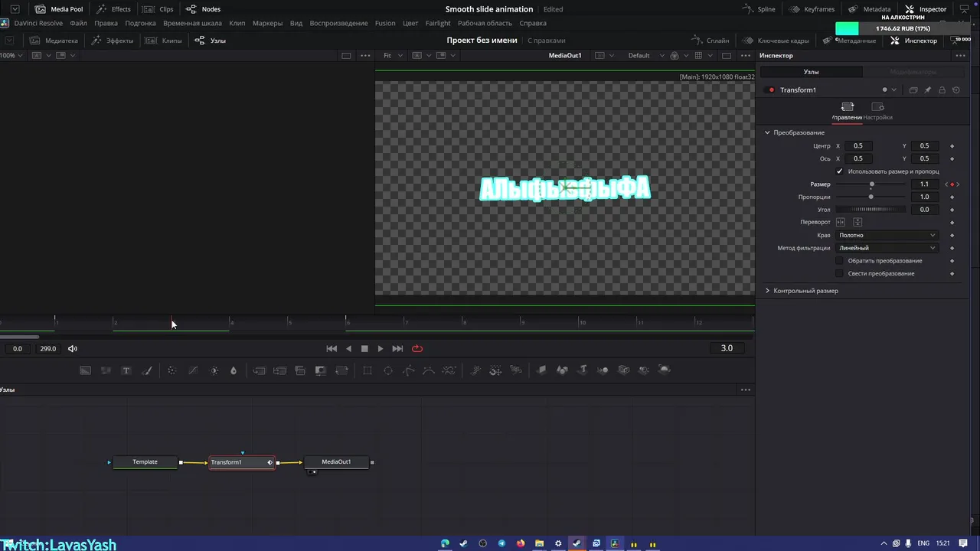Pin the Transform1 inspector
This screenshot has width=980, height=551.
tap(927, 90)
